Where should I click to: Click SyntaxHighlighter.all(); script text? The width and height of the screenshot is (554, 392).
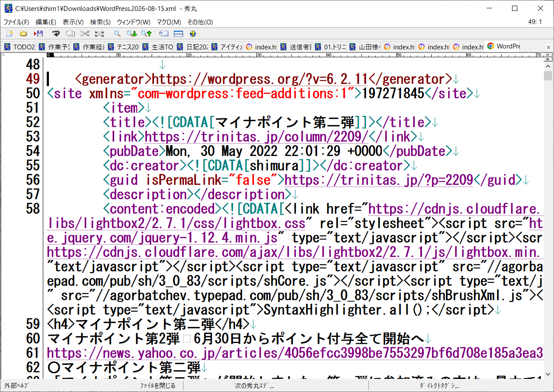pos(348,310)
